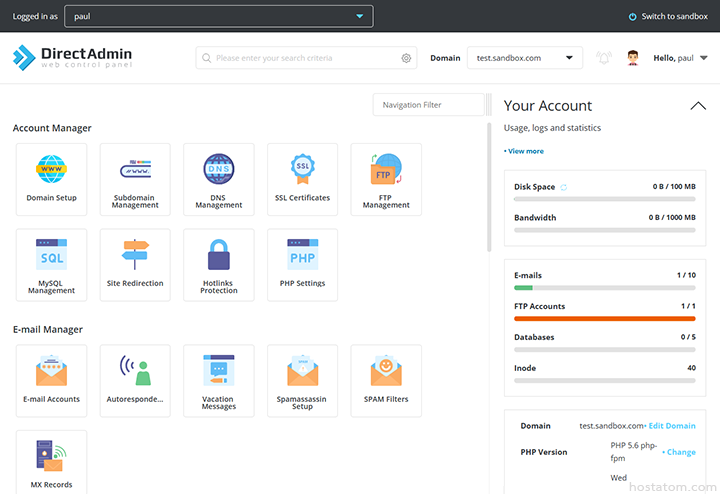Refresh Disk Space usage icon
Image resolution: width=720 pixels, height=494 pixels.
point(564,187)
